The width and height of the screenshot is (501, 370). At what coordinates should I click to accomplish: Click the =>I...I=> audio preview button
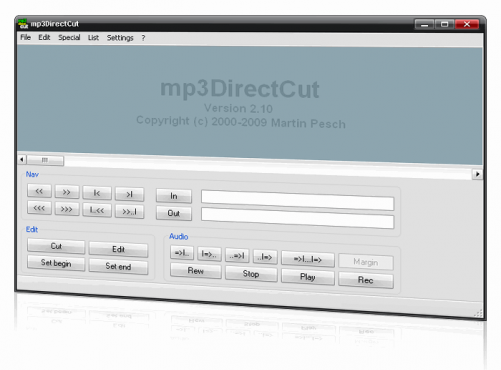pos(308,259)
